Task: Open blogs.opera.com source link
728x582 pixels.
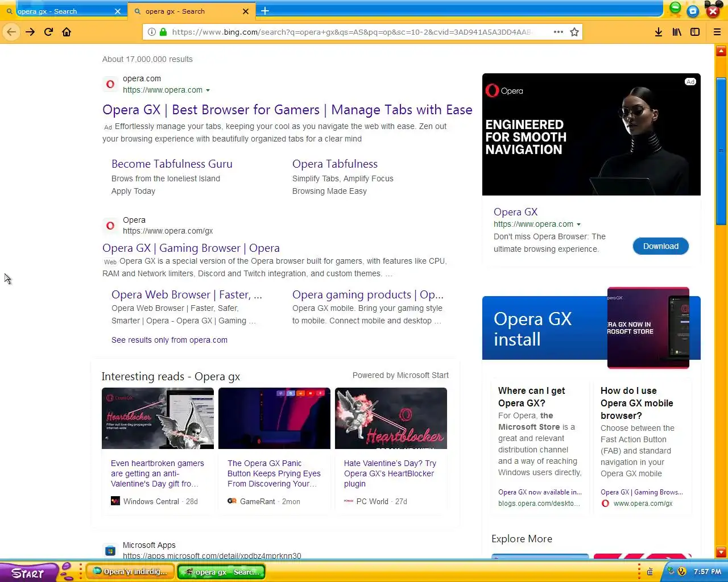Action: (x=539, y=504)
